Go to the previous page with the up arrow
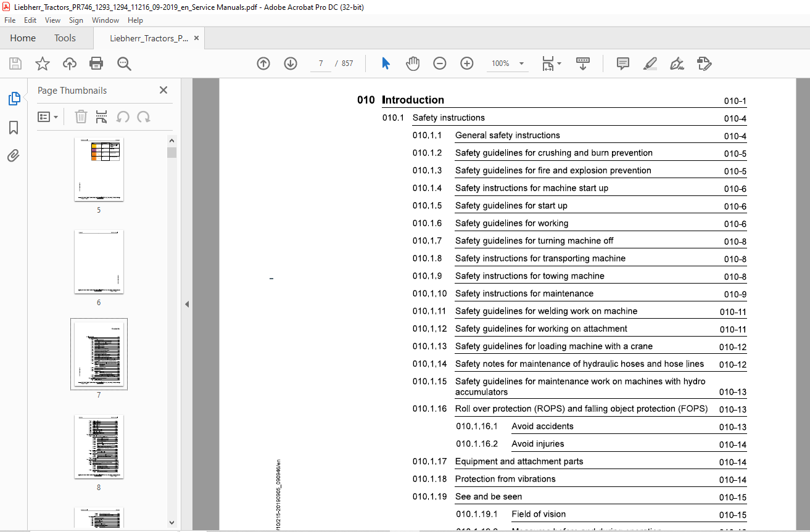 click(263, 63)
